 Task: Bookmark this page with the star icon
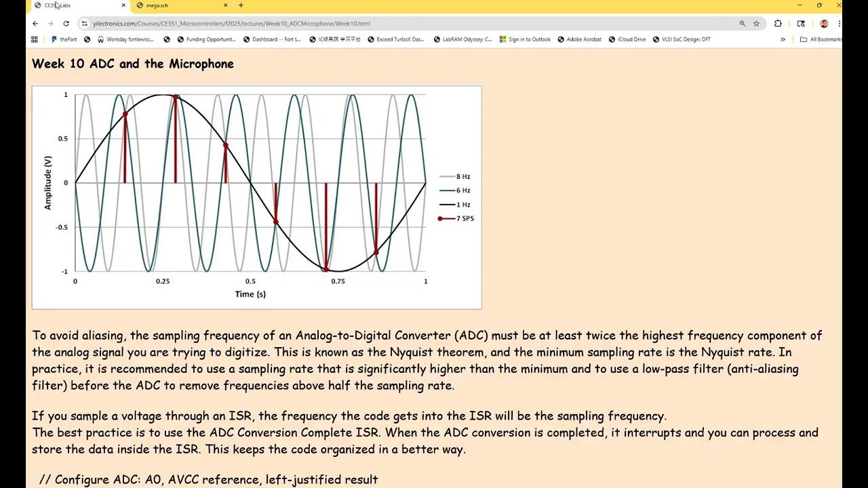tap(756, 24)
